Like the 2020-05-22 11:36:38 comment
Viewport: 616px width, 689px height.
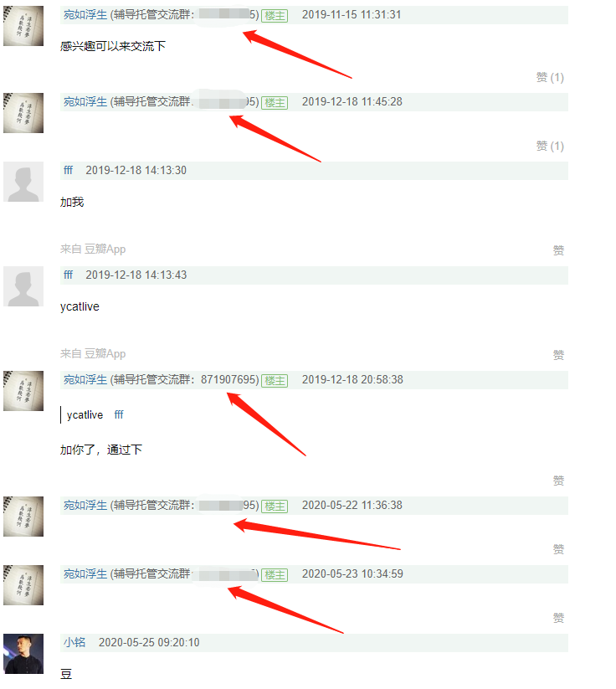(x=558, y=549)
